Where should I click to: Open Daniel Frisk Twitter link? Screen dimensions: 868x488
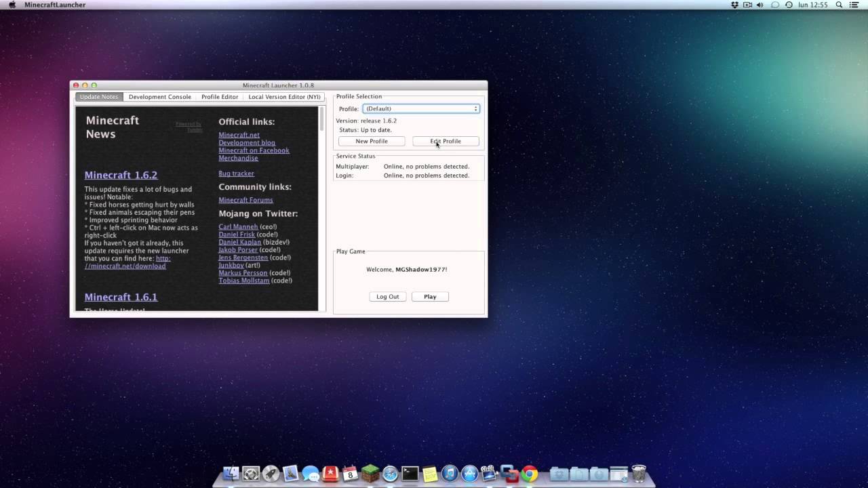click(x=237, y=235)
